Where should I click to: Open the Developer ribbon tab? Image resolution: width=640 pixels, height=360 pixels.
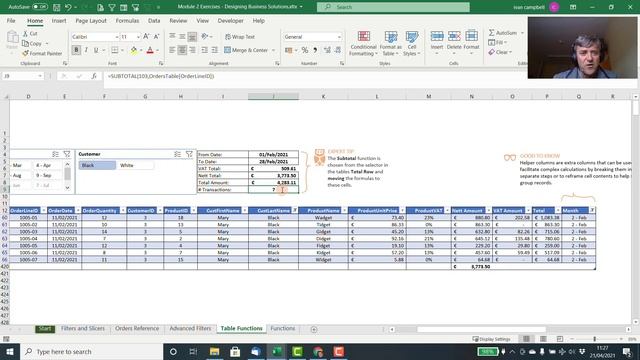point(230,20)
